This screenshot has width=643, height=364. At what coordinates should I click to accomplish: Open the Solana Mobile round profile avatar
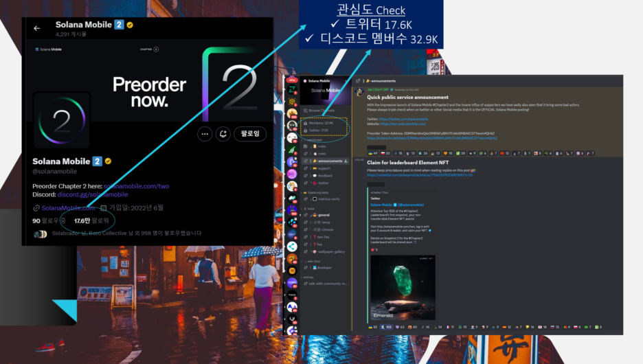pos(62,120)
